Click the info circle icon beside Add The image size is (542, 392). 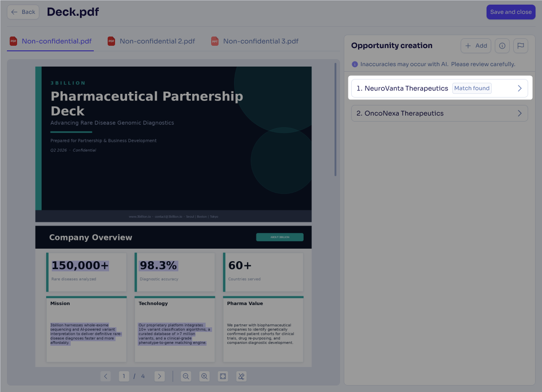pyautogui.click(x=502, y=46)
